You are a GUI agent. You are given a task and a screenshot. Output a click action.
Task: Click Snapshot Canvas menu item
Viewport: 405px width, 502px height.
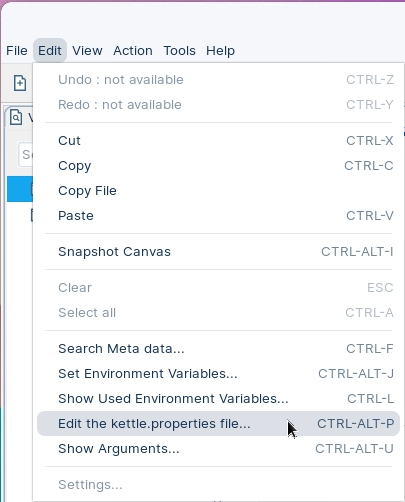click(218, 252)
